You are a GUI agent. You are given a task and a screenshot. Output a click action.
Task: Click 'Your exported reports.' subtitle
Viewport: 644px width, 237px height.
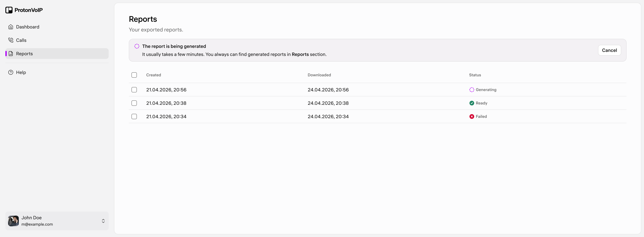[156, 30]
